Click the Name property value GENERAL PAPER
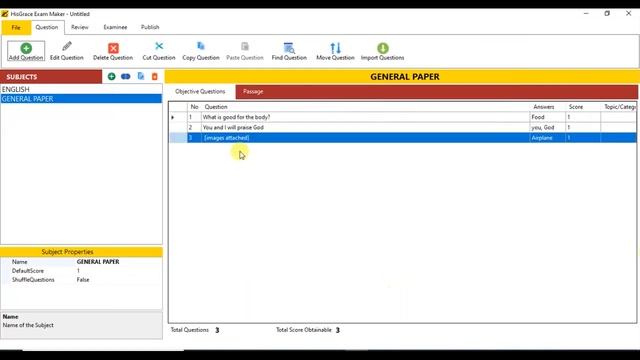Viewport: 640px width, 360px height. (x=98, y=262)
